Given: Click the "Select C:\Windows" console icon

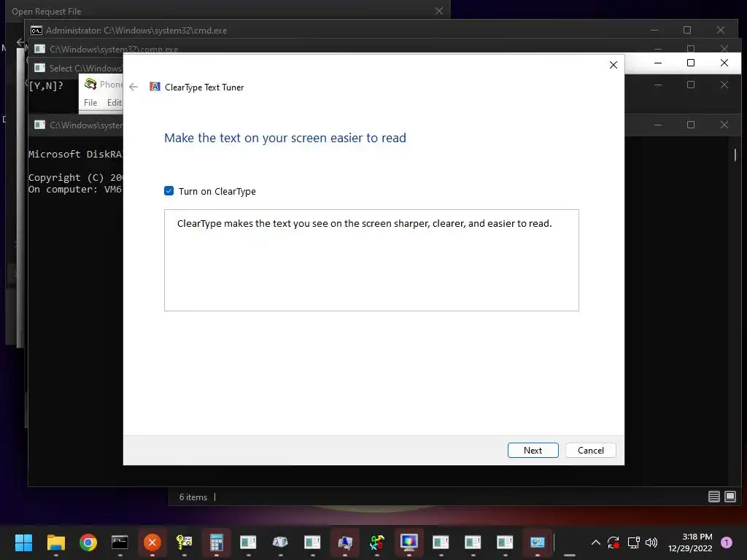Looking at the screenshot, I should tap(40, 68).
